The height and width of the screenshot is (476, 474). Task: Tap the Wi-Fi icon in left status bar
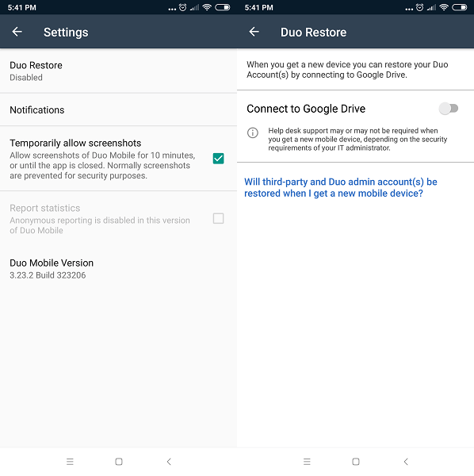207,7
